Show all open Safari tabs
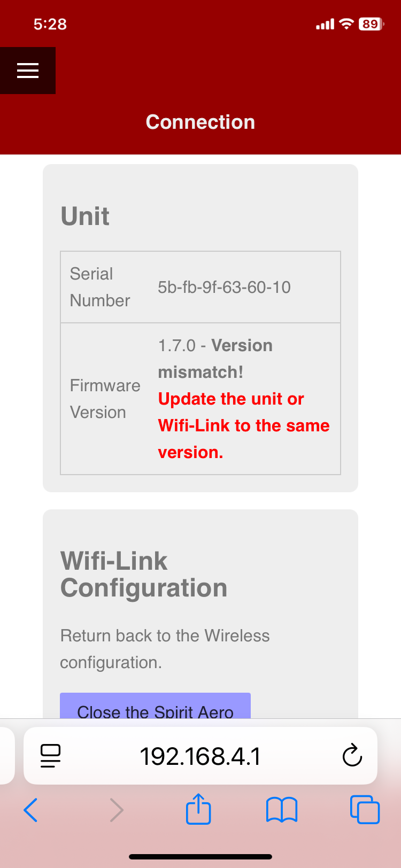This screenshot has width=401, height=868. click(365, 810)
